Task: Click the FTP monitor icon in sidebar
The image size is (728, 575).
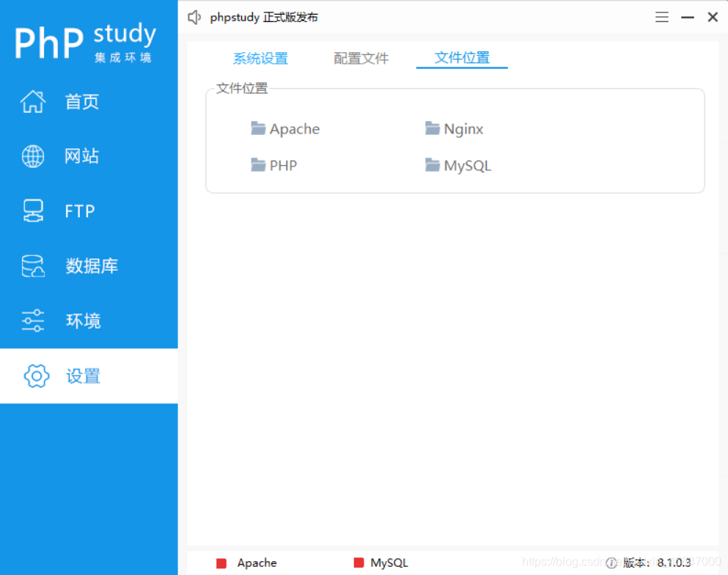Action: pyautogui.click(x=32, y=210)
